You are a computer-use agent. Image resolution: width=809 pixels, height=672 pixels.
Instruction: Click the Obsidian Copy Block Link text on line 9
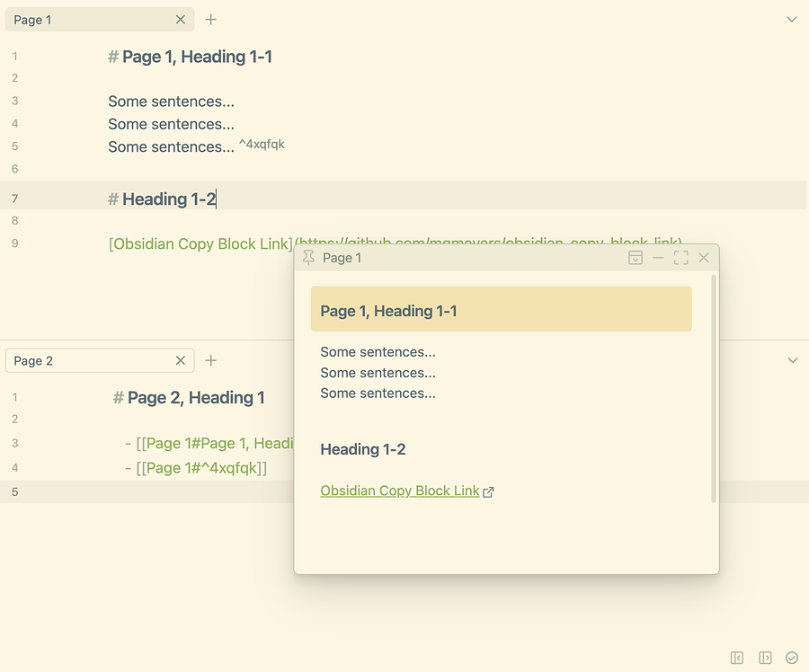(200, 243)
